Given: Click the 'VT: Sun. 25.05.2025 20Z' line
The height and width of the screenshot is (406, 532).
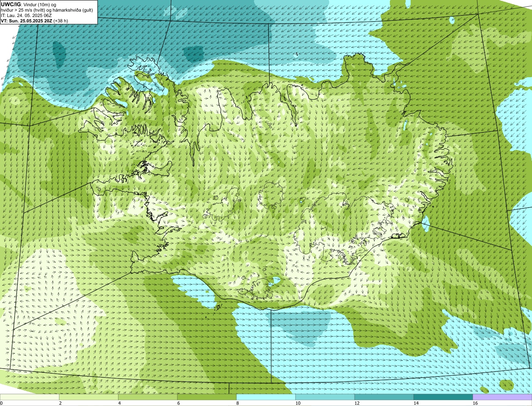Looking at the screenshot, I should pos(27,20).
